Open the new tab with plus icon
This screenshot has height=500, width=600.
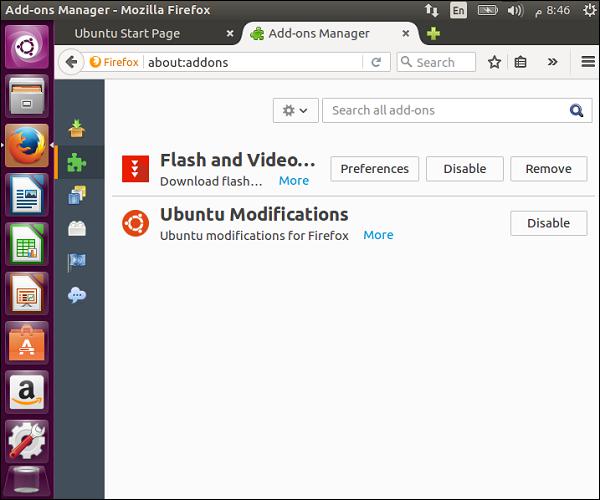coord(433,33)
